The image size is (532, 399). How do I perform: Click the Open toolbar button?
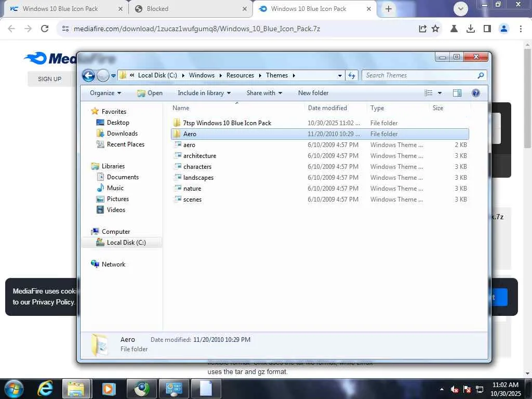click(x=150, y=93)
